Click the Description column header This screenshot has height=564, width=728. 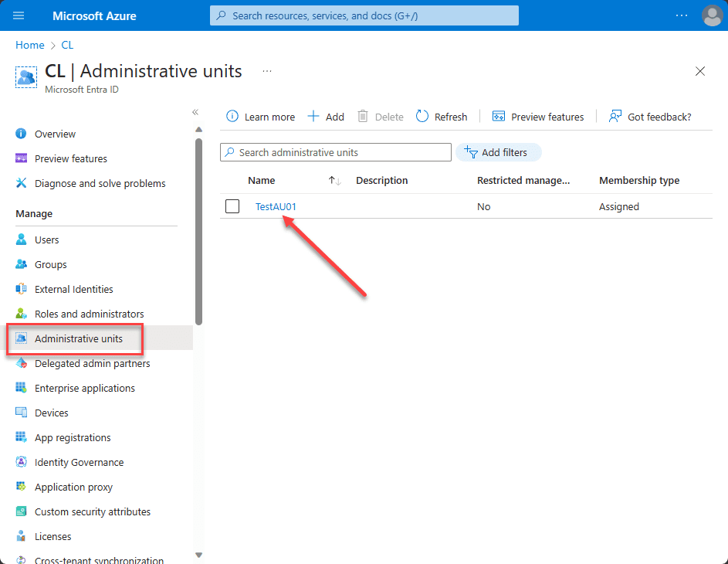coord(381,180)
